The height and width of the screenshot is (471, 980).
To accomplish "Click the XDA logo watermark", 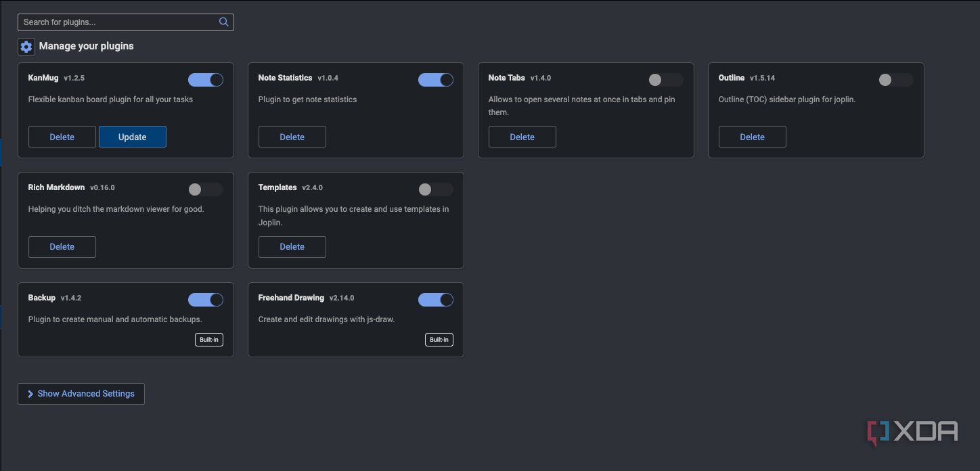I will 912,431.
